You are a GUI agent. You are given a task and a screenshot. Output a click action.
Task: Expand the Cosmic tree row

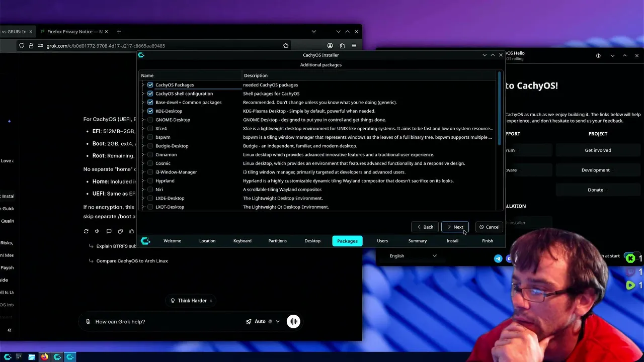(143, 163)
